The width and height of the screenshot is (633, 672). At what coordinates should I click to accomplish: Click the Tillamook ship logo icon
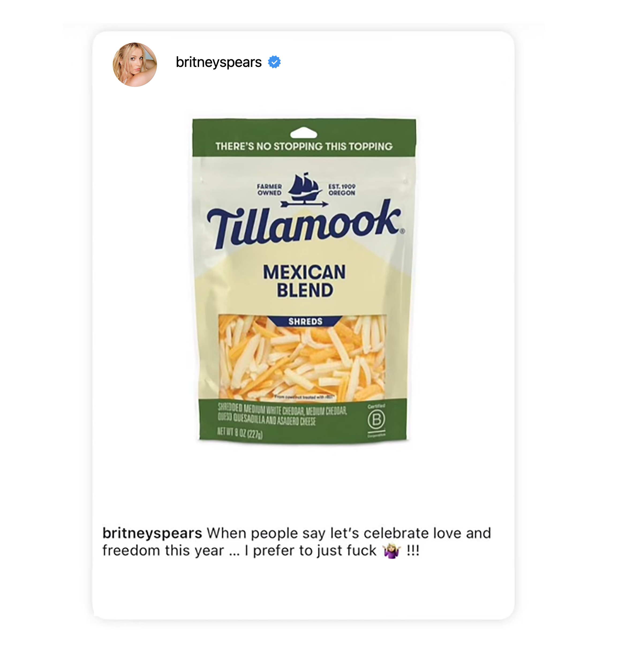coord(304,190)
